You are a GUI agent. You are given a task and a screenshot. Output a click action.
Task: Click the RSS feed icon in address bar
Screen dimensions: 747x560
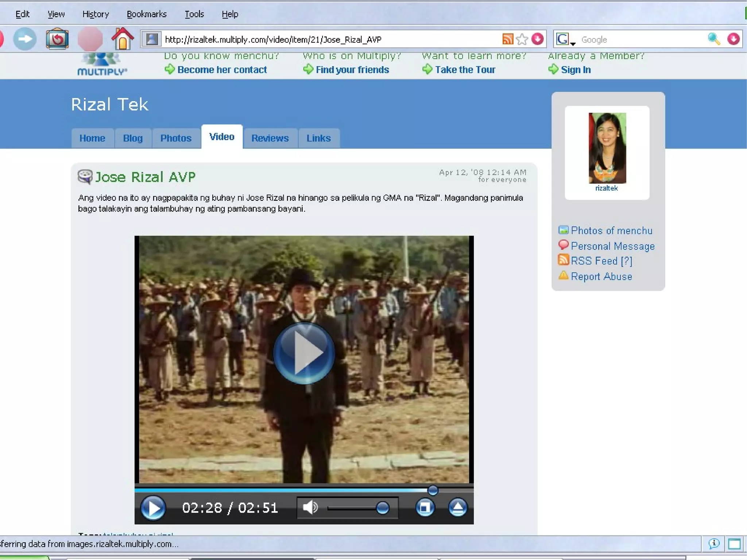(x=507, y=39)
